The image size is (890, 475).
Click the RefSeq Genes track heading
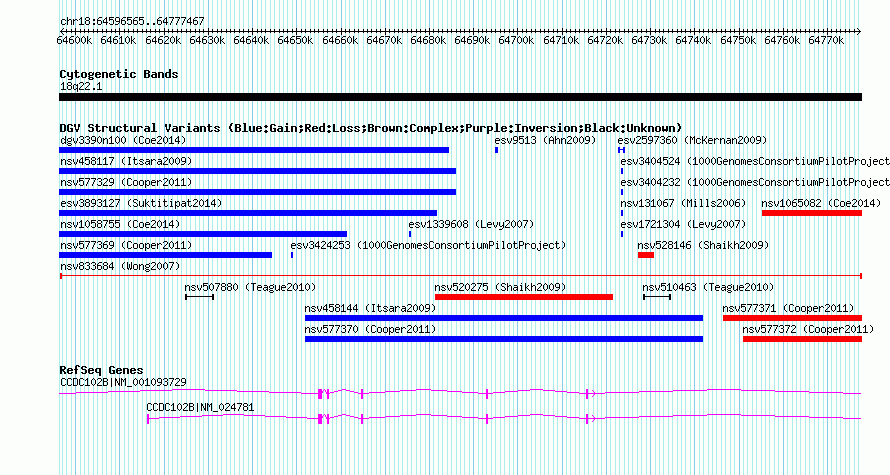coord(101,370)
